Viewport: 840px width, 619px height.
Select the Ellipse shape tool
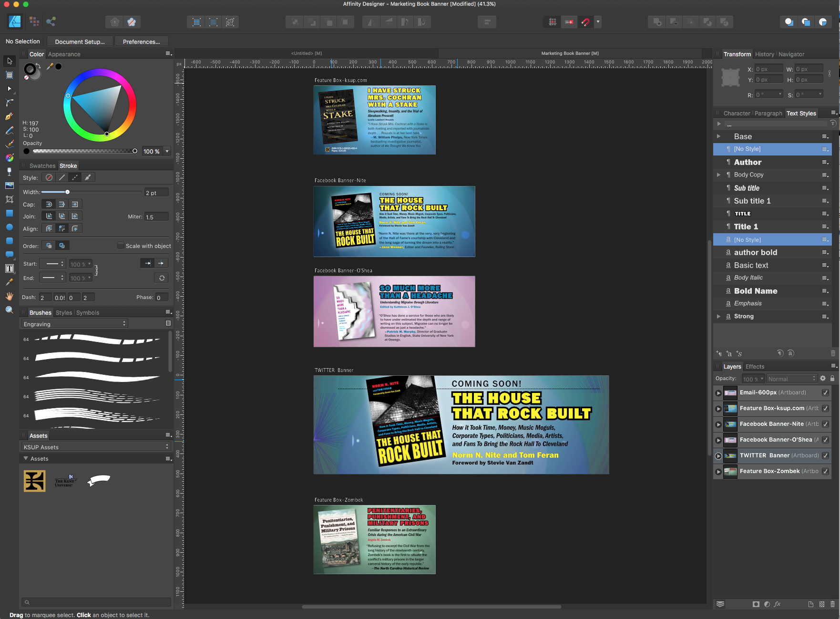(10, 227)
